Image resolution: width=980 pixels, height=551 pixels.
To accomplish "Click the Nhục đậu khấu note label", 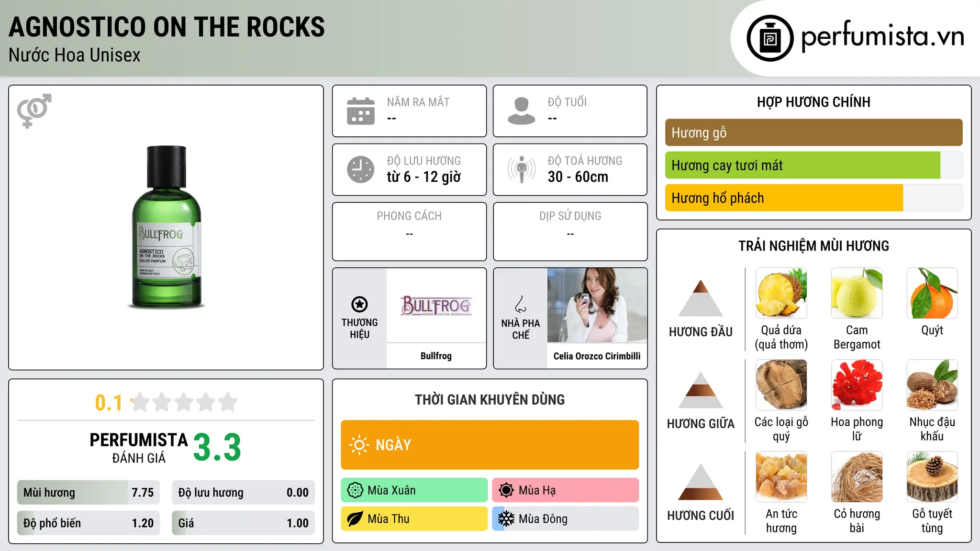I will coord(932,429).
